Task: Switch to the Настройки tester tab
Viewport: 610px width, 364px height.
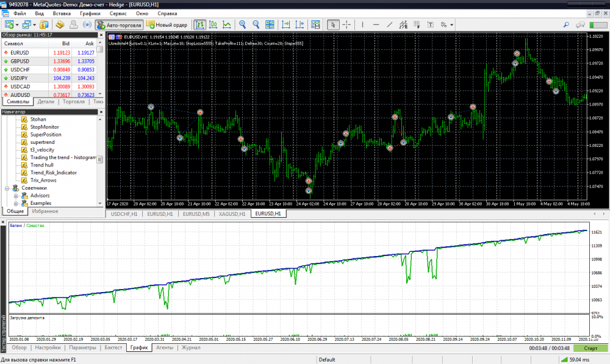Action: [48, 348]
